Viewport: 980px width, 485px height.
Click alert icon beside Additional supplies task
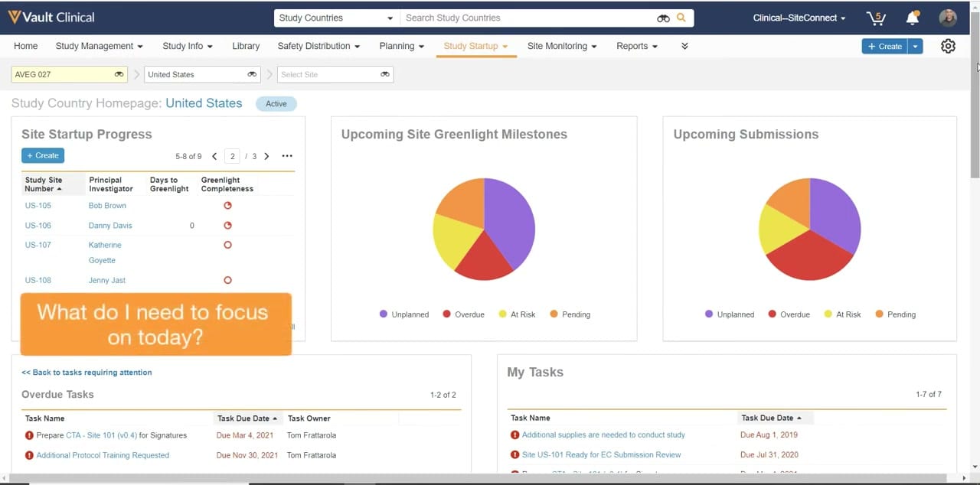515,435
